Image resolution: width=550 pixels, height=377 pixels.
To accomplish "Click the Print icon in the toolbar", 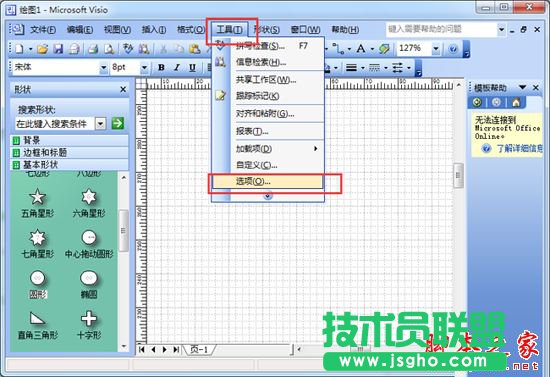I will pyautogui.click(x=93, y=49).
